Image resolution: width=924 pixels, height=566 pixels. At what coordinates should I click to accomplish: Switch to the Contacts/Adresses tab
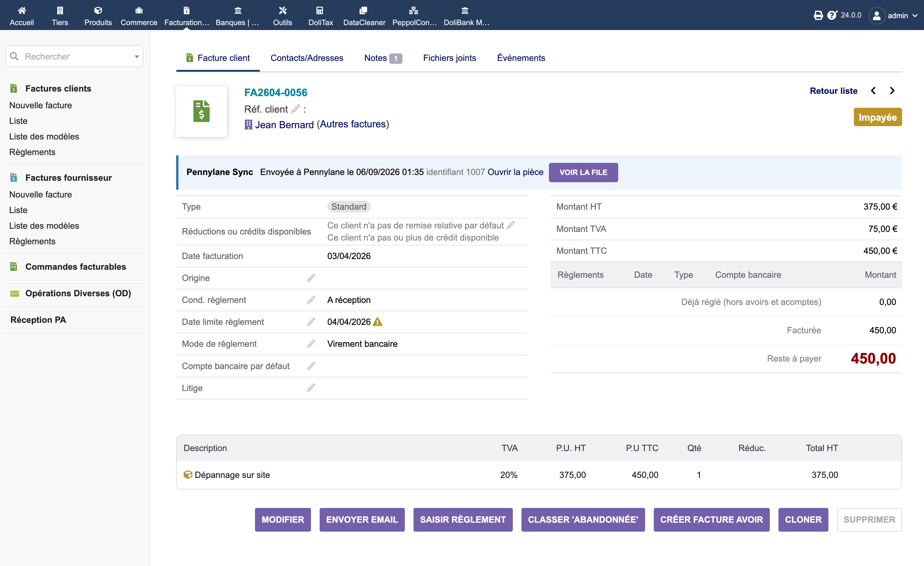point(307,58)
